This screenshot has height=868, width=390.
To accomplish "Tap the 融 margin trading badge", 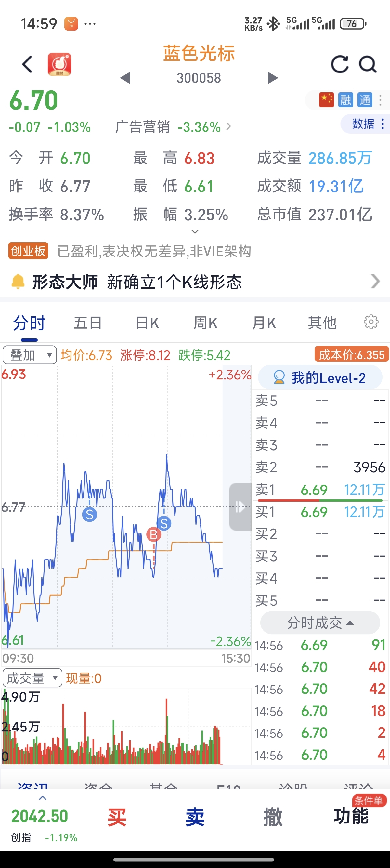I will (x=345, y=100).
